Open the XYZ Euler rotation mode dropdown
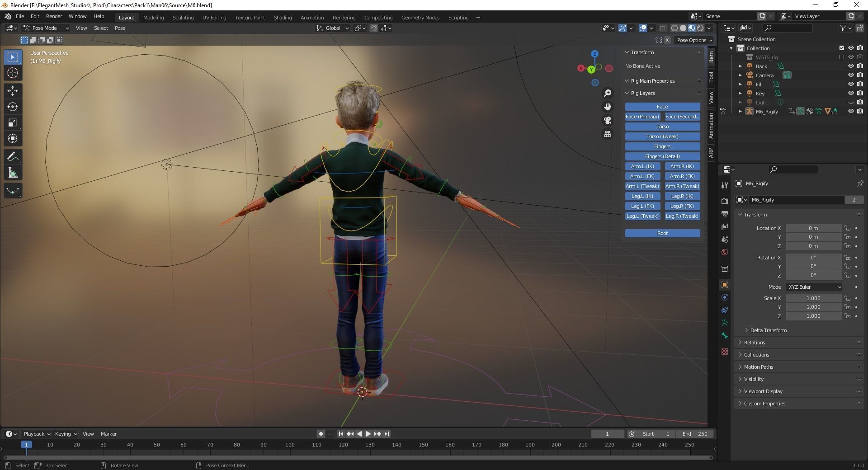868x470 pixels. (x=815, y=287)
